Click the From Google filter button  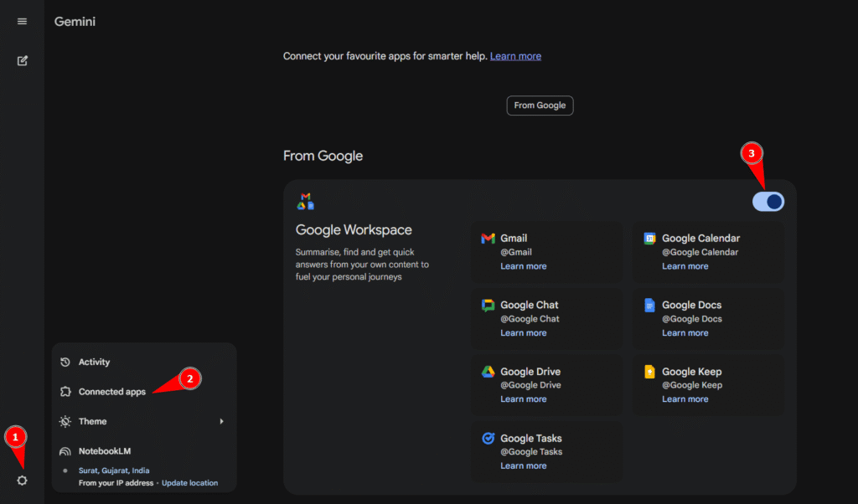pos(540,105)
